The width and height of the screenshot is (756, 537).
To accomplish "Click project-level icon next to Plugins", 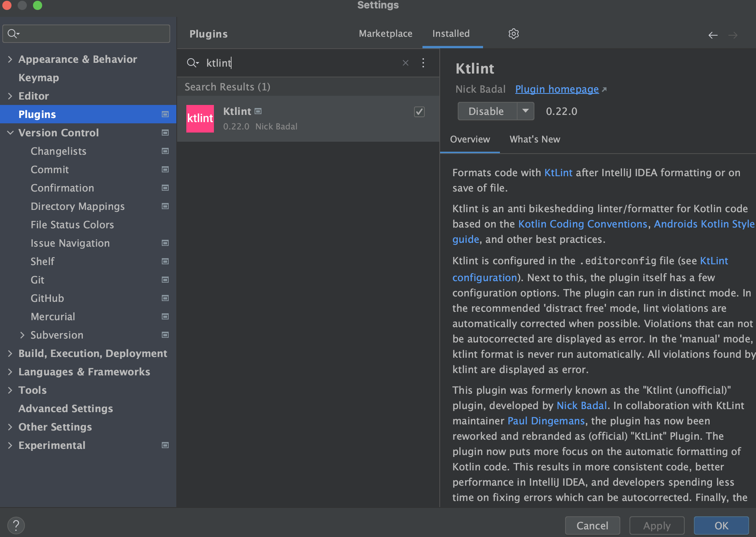I will coord(165,114).
